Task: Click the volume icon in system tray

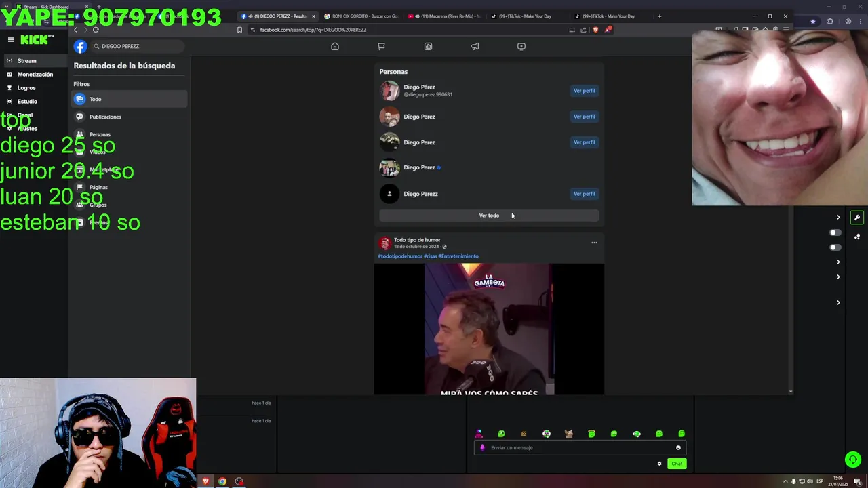Action: [x=810, y=481]
